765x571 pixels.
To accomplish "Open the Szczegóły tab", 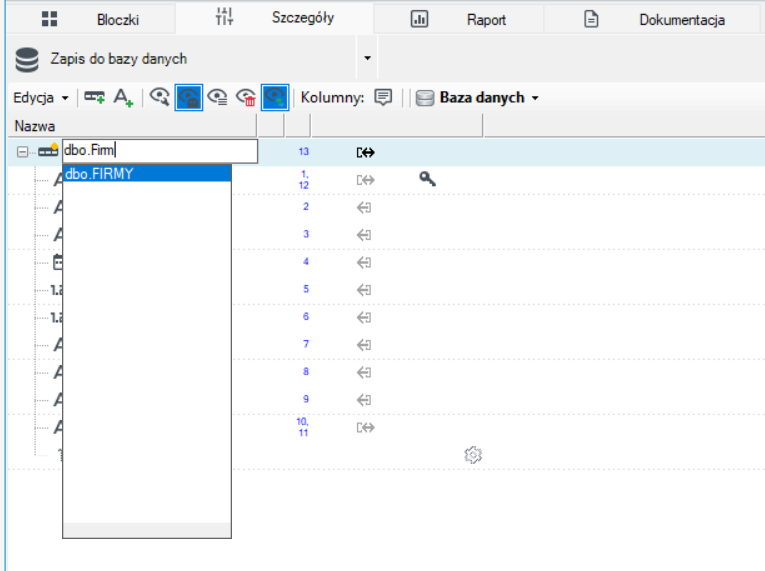I will pos(275,18).
